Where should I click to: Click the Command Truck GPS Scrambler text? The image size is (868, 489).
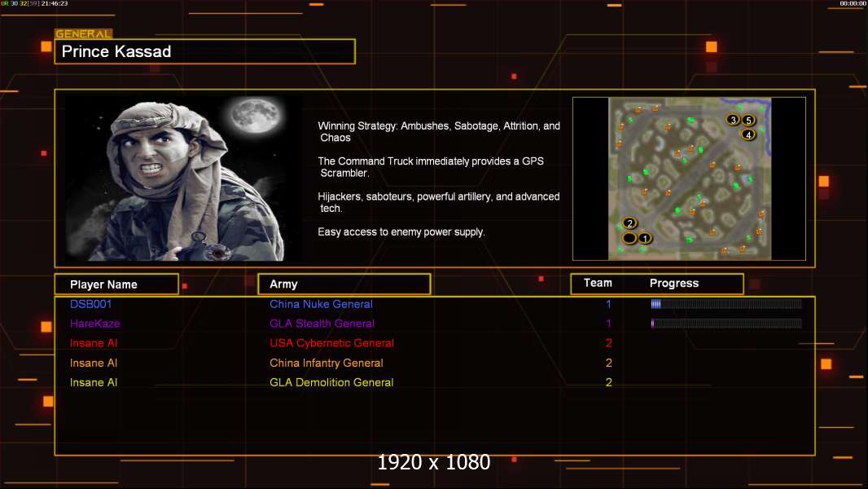click(431, 167)
